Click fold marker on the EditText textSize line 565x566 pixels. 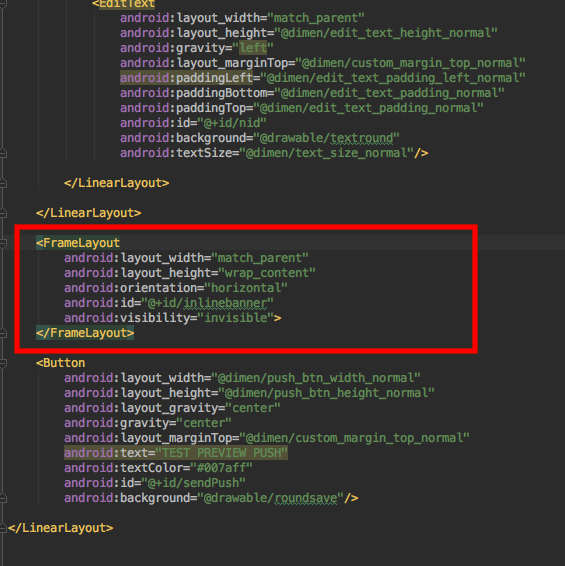(x=3, y=153)
